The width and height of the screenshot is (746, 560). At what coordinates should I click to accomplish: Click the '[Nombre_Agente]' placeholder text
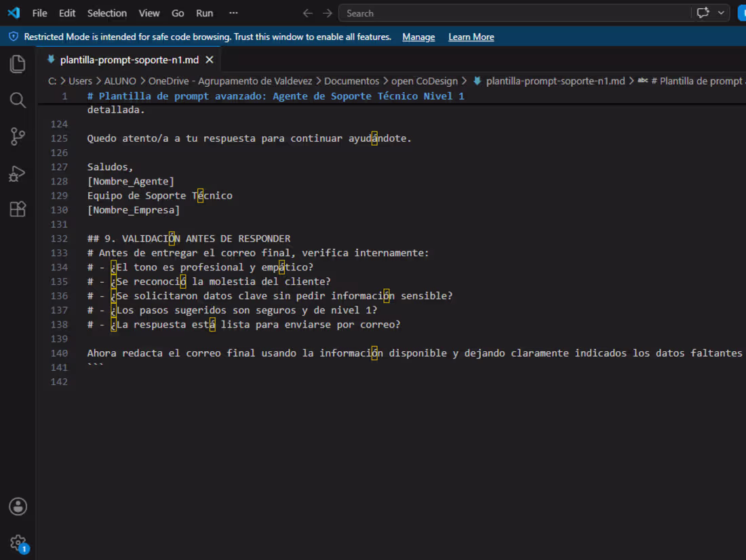131,181
